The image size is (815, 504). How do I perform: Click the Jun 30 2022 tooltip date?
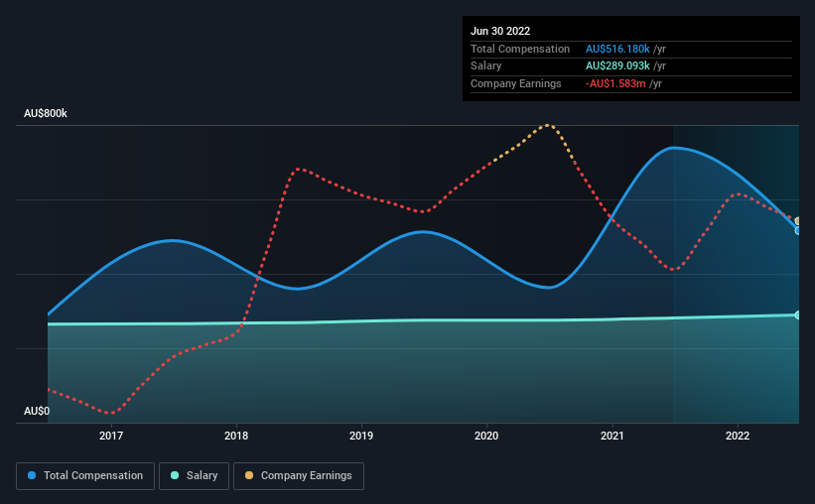point(500,31)
